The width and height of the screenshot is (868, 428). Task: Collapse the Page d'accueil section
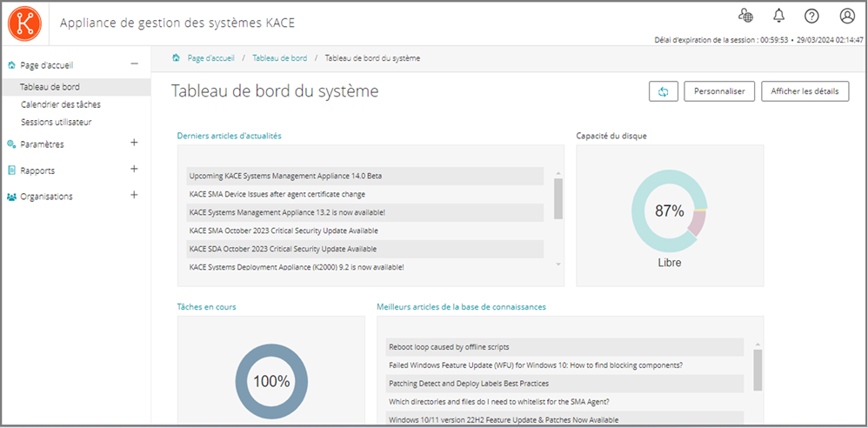[134, 64]
